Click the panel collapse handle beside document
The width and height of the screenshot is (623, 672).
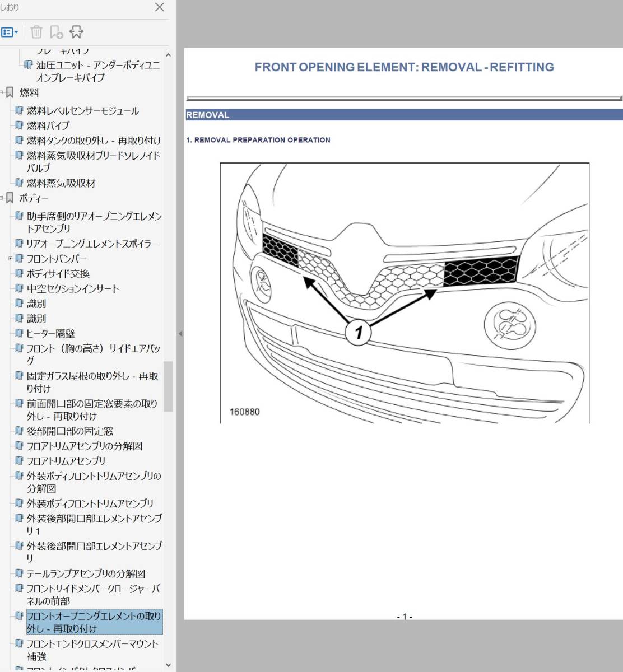pyautogui.click(x=180, y=334)
